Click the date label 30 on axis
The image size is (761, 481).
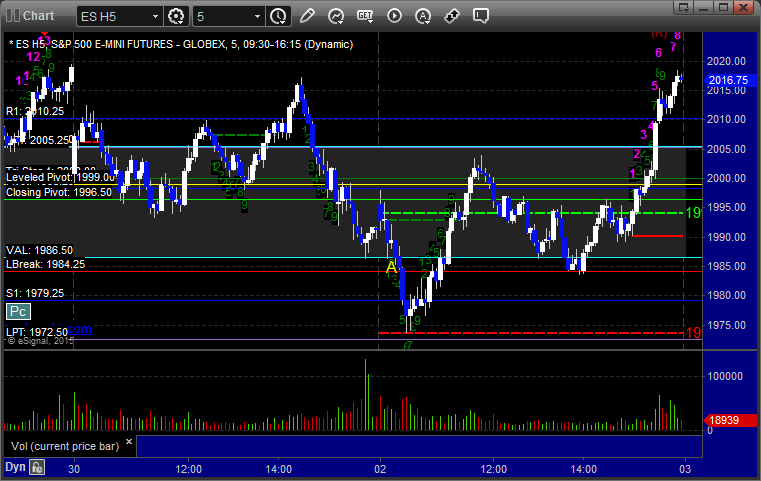[x=74, y=469]
